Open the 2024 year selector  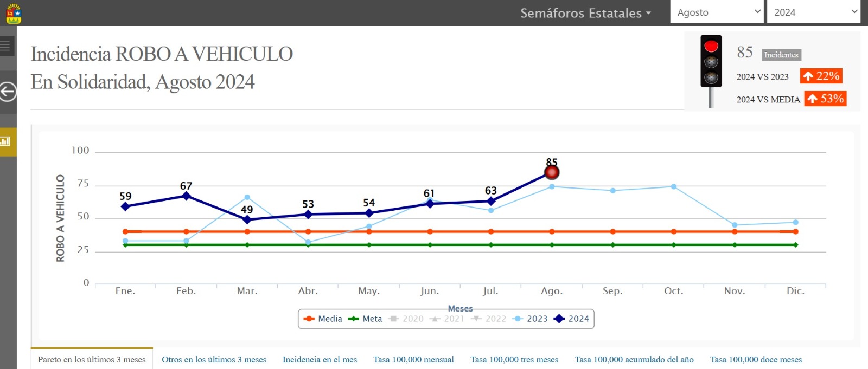(813, 12)
